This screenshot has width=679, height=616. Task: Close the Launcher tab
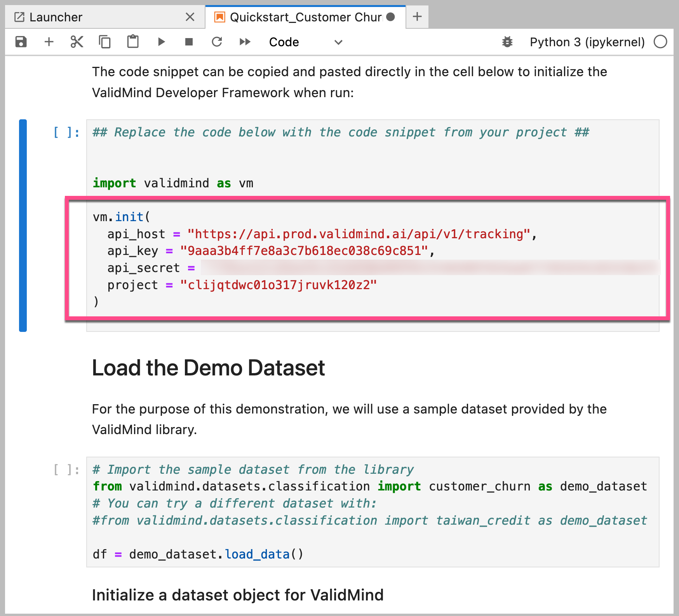190,17
